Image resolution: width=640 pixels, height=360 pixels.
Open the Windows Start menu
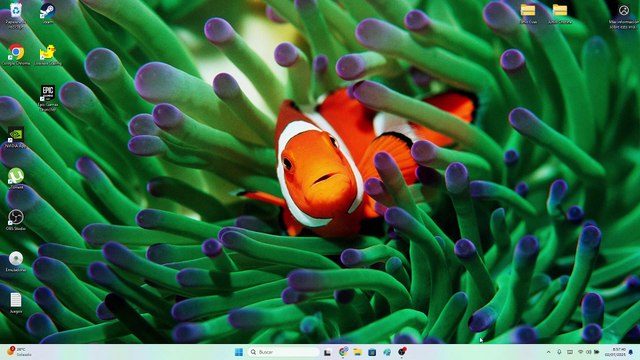(x=239, y=352)
